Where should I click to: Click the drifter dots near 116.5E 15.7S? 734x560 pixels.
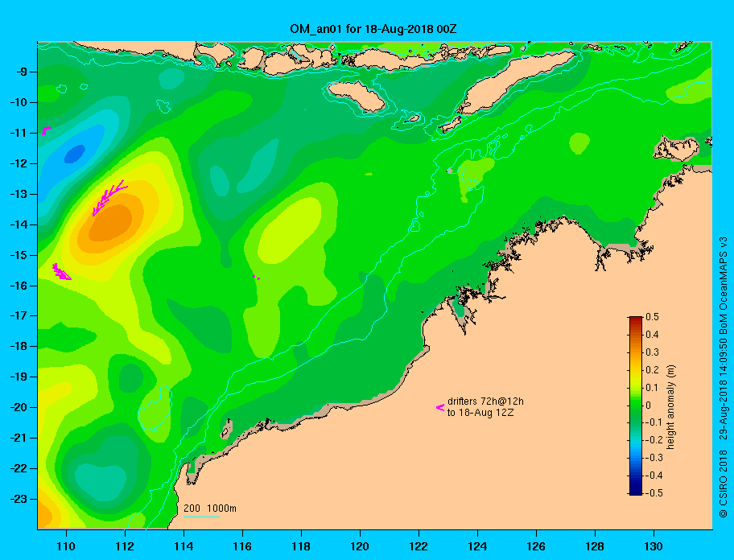[x=256, y=277]
